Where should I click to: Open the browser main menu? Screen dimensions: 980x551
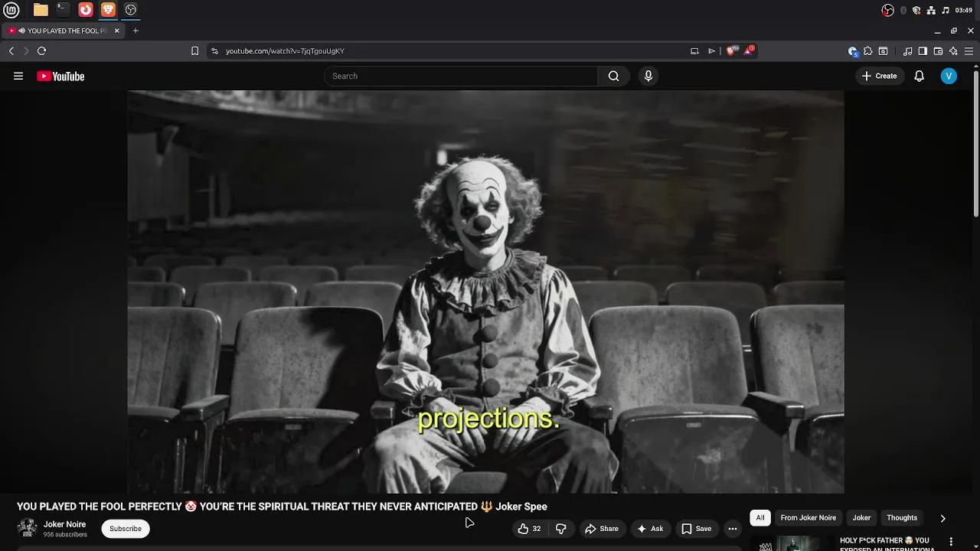969,51
